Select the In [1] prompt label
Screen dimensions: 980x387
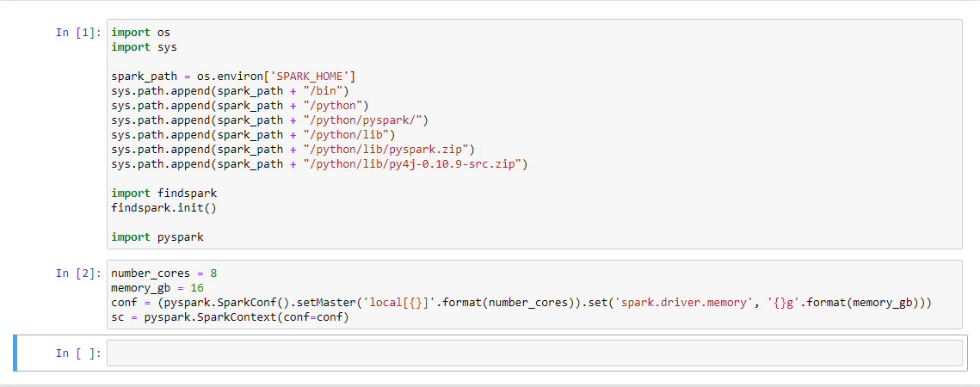coord(78,33)
